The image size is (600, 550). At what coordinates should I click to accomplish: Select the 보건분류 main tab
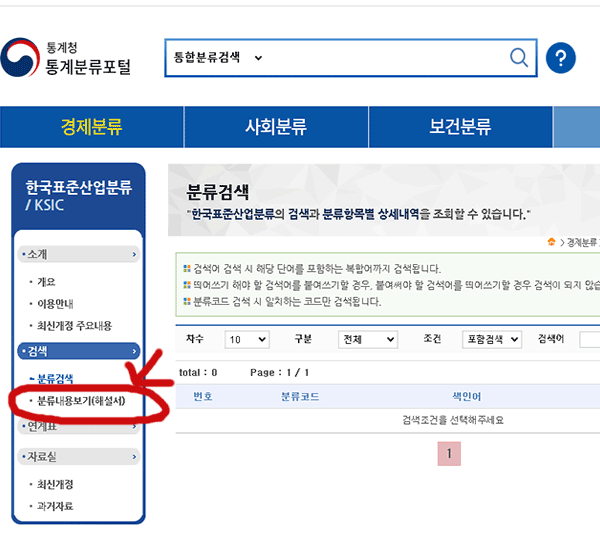pyautogui.click(x=460, y=127)
